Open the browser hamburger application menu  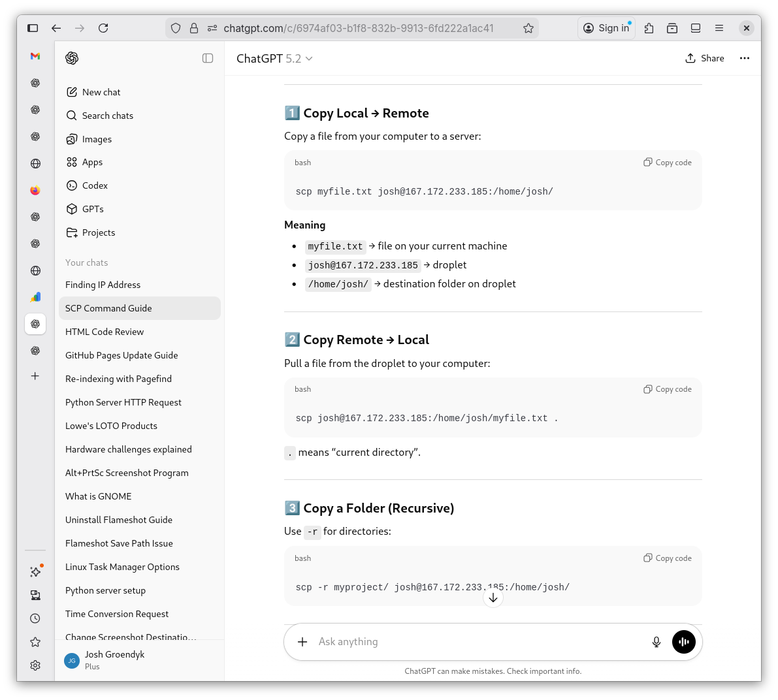tap(719, 28)
